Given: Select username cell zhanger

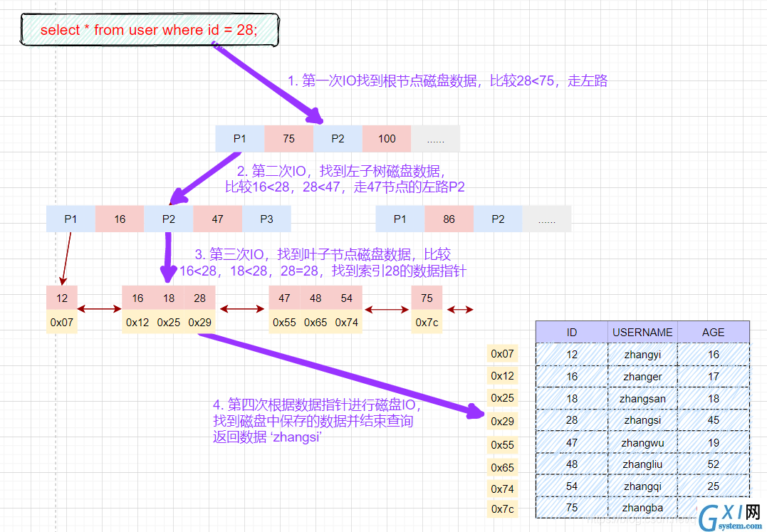Looking at the screenshot, I should coord(643,377).
